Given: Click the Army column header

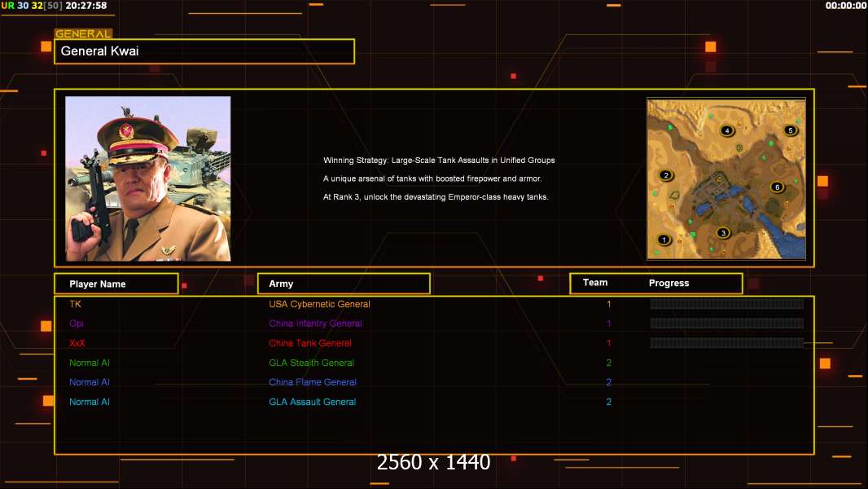Looking at the screenshot, I should click(x=343, y=284).
